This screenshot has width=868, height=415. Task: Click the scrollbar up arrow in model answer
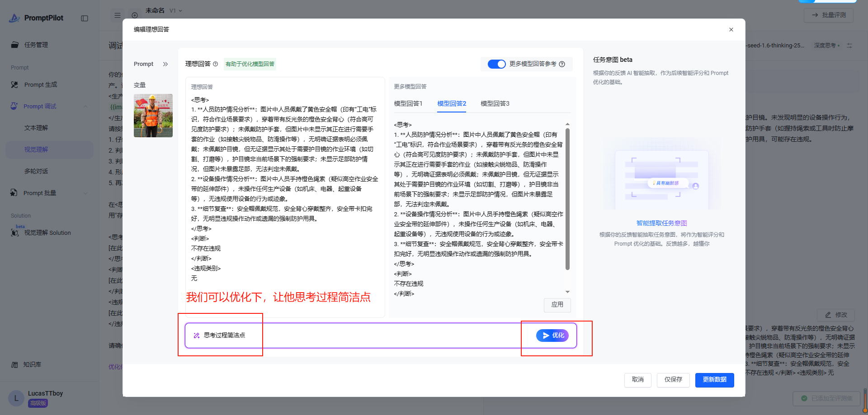pos(567,124)
